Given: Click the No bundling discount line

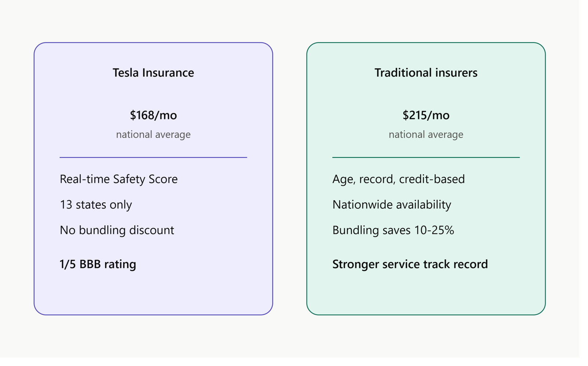Looking at the screenshot, I should (117, 230).
